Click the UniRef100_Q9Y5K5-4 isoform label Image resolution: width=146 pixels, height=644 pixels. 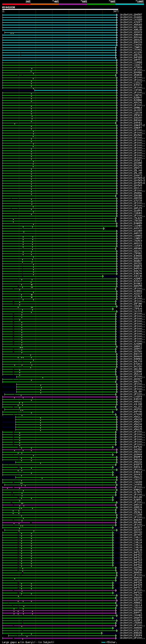132,183
